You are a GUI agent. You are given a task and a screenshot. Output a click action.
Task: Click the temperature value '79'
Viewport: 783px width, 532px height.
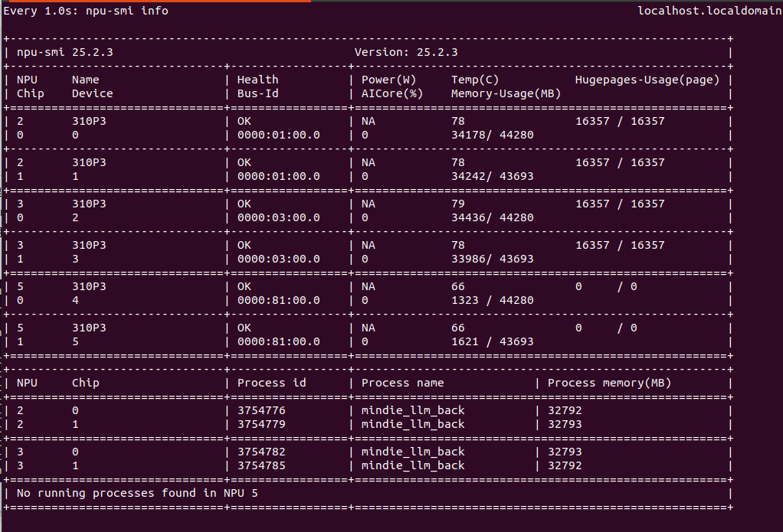point(458,204)
